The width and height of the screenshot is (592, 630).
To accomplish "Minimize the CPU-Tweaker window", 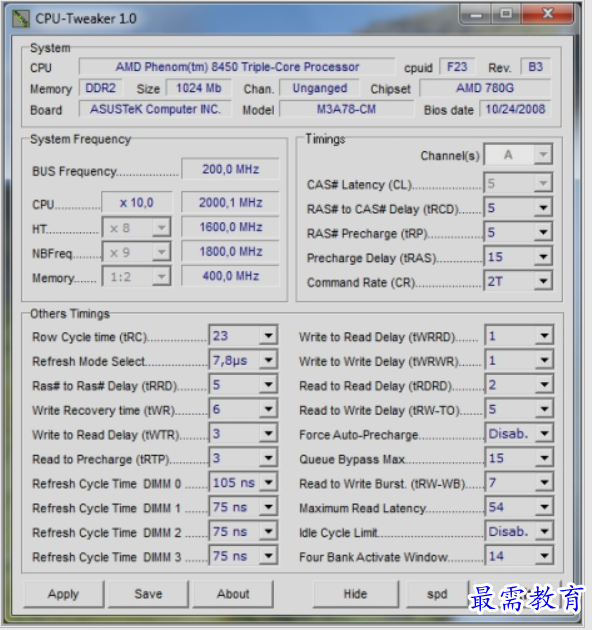I will [x=475, y=15].
